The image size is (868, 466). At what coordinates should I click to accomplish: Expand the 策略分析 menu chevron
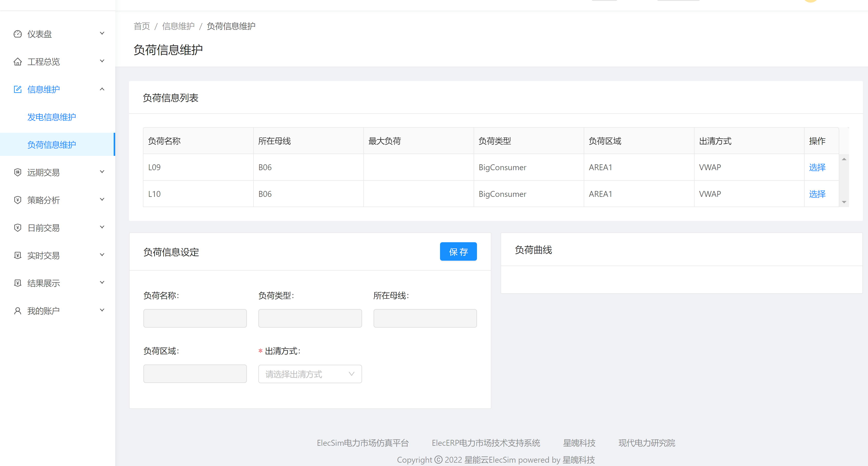coord(102,199)
